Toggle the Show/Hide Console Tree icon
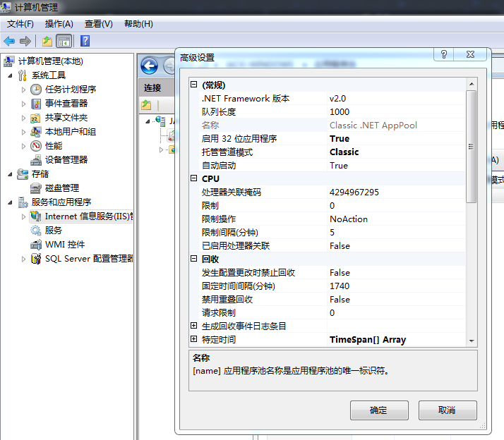Image resolution: width=504 pixels, height=440 pixels. point(64,41)
